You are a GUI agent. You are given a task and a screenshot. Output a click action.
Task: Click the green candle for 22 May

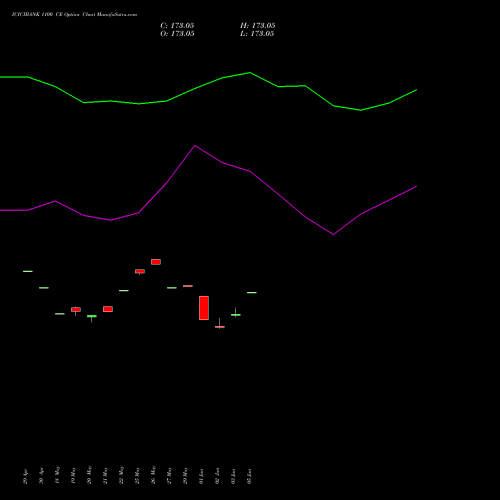coord(124,291)
